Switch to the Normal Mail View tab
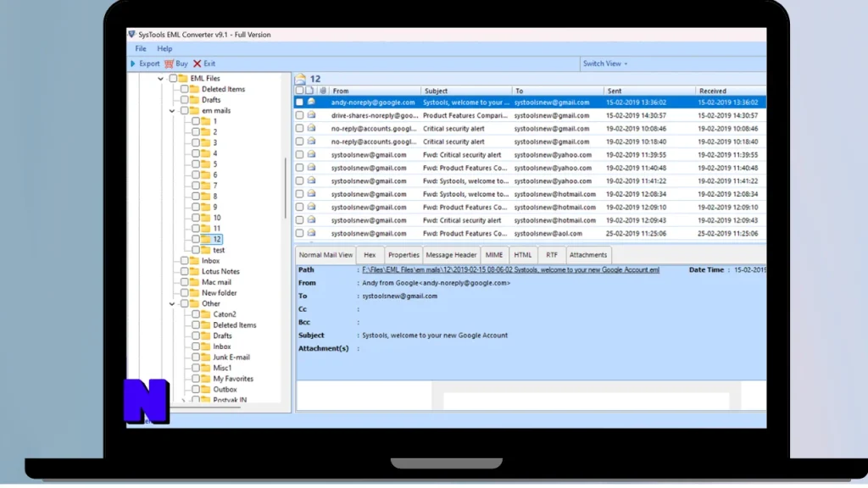Image resolution: width=868 pixels, height=488 pixels. coord(325,255)
